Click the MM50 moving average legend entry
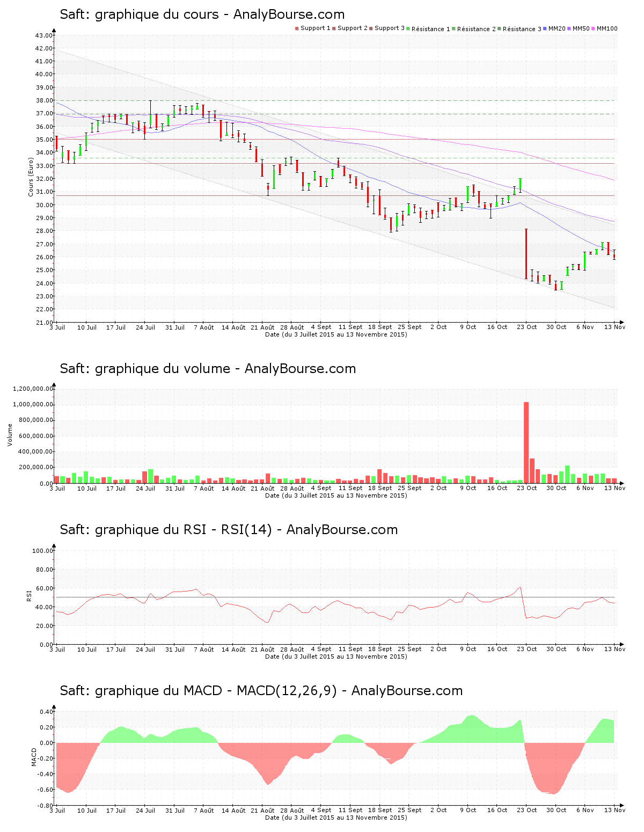Image resolution: width=644 pixels, height=832 pixels. 579,28
